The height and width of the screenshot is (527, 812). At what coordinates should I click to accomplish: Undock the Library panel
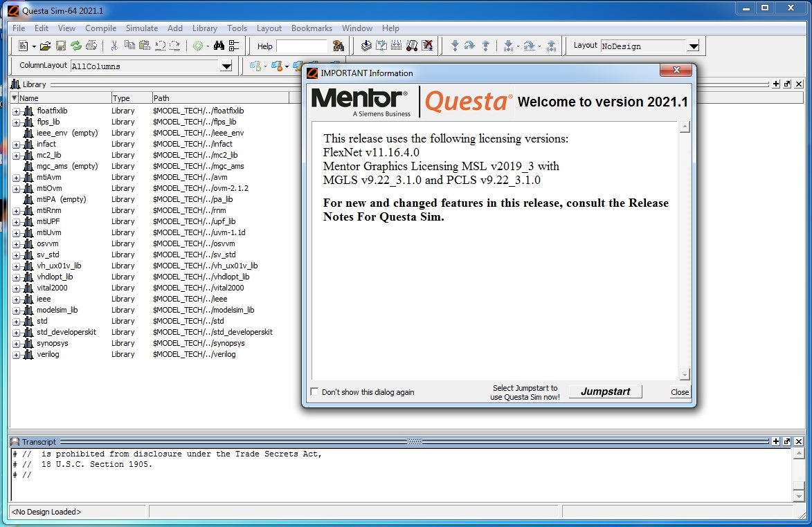787,84
